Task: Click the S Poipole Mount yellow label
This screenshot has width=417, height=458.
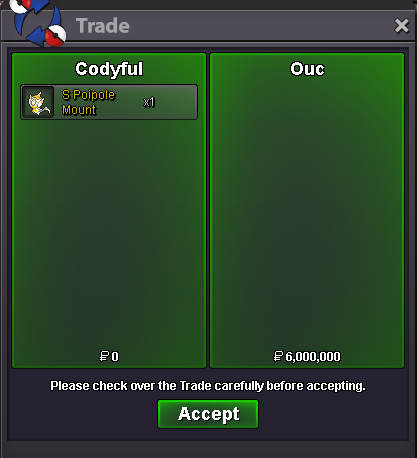Action: [88, 102]
